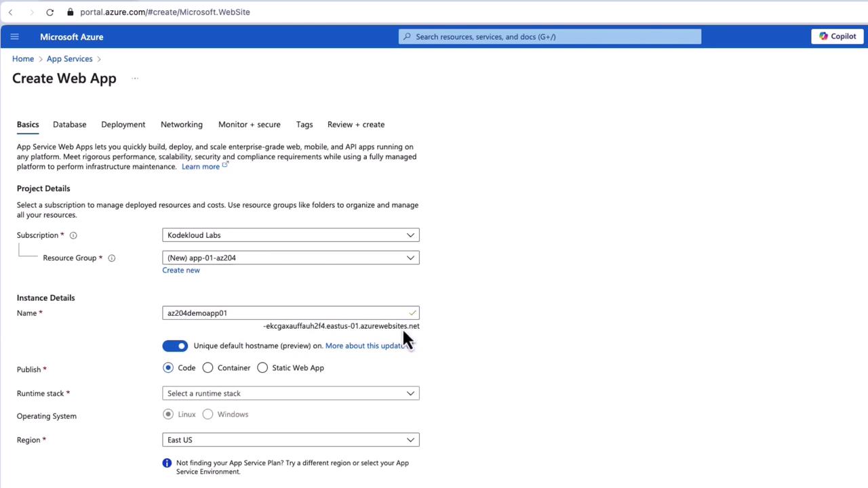Choose Windows operating system radio

(x=208, y=414)
